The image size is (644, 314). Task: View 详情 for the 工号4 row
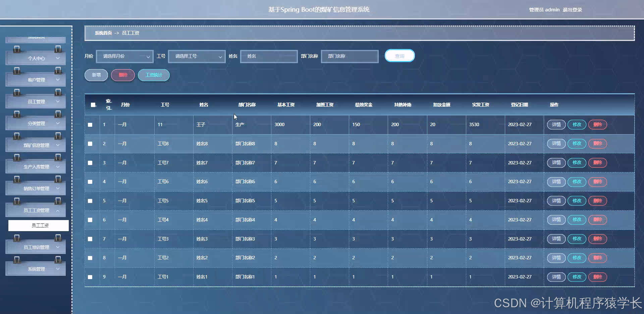(x=556, y=220)
